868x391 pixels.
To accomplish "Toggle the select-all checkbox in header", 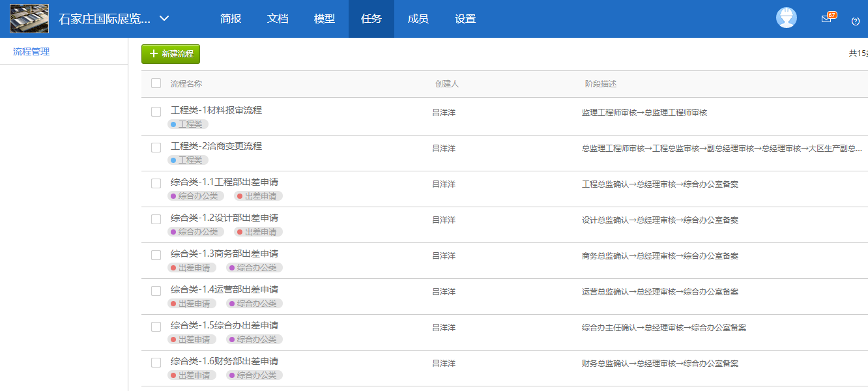I will click(156, 83).
